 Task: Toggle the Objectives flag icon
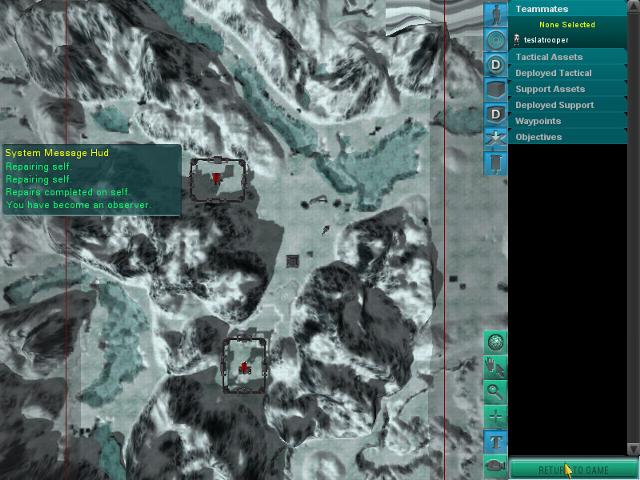496,163
